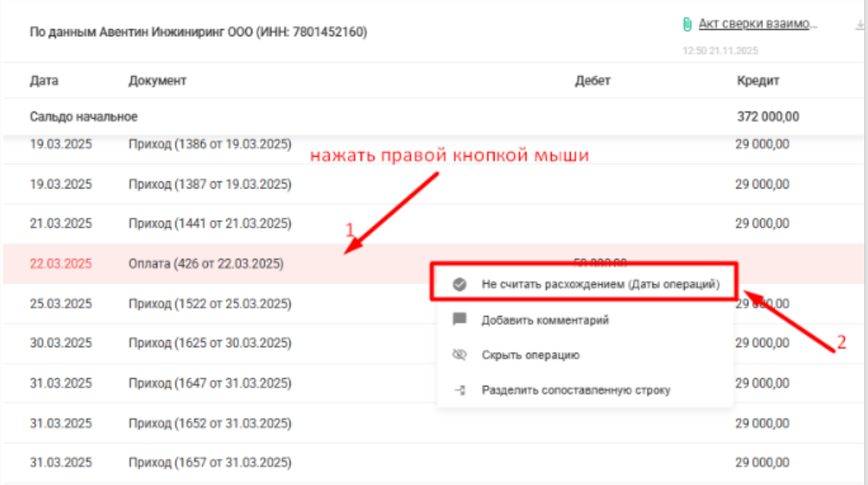Click the crossed-out eye hide icon
The width and height of the screenshot is (868, 485).
click(459, 355)
